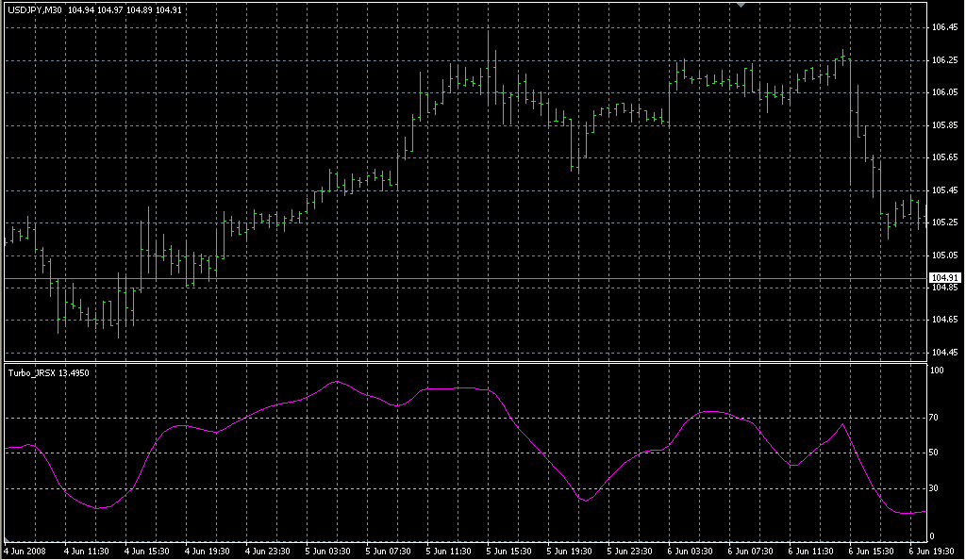Click the indicator scale level 30
Viewport: 966px width, 560px height.
(936, 487)
